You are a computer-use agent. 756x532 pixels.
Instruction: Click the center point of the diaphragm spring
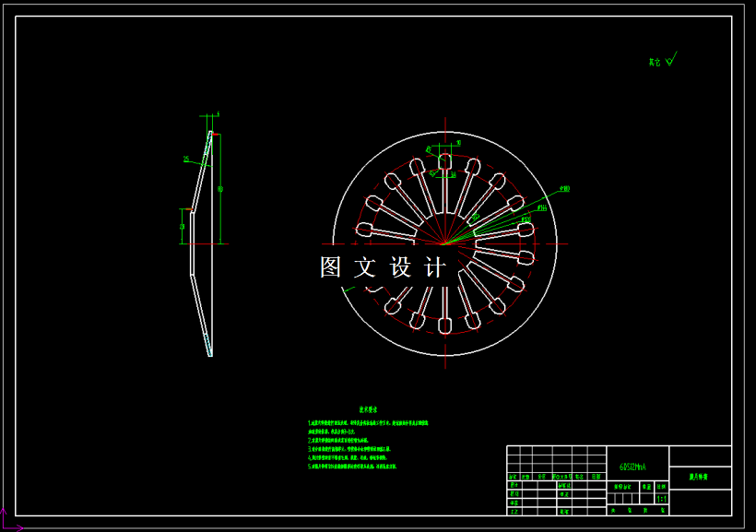pos(444,244)
